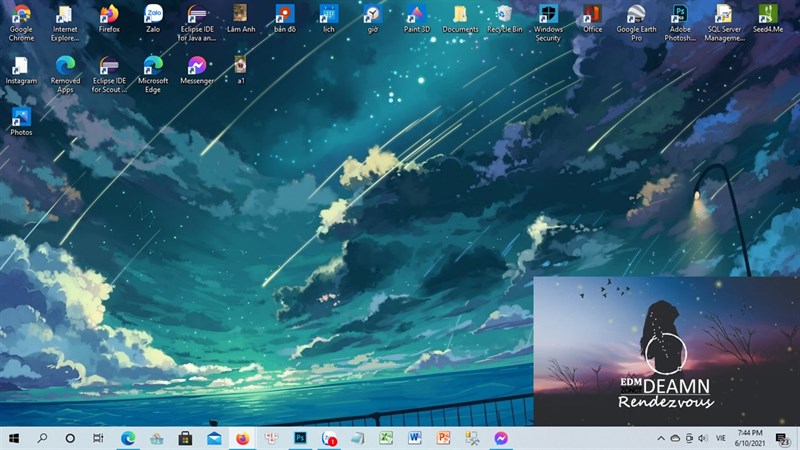Show hidden system tray icons

point(661,438)
